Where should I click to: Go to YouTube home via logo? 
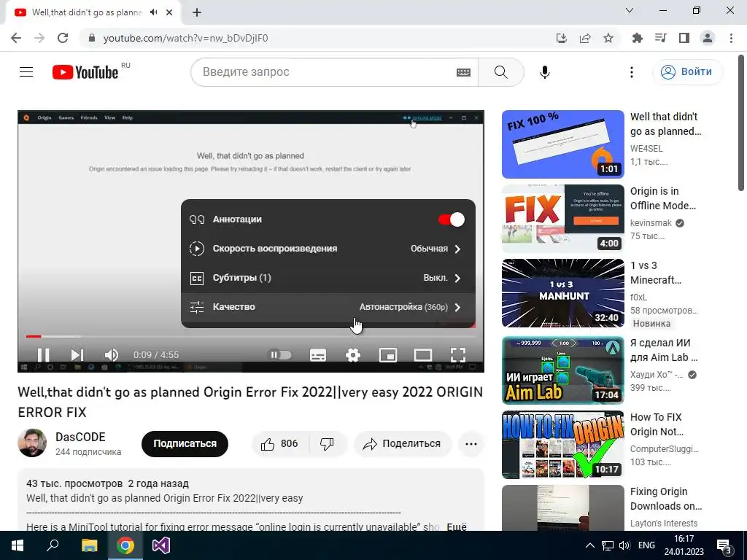coord(85,72)
